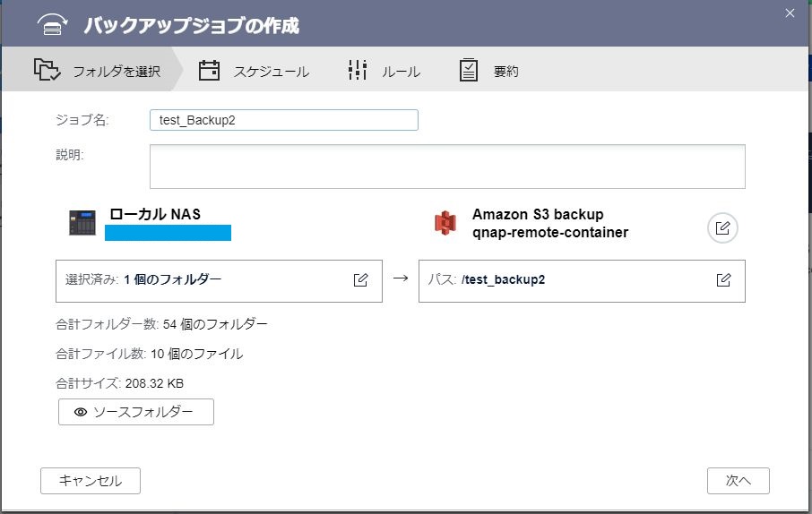Click the blue bar under ローカル NAS

(168, 233)
